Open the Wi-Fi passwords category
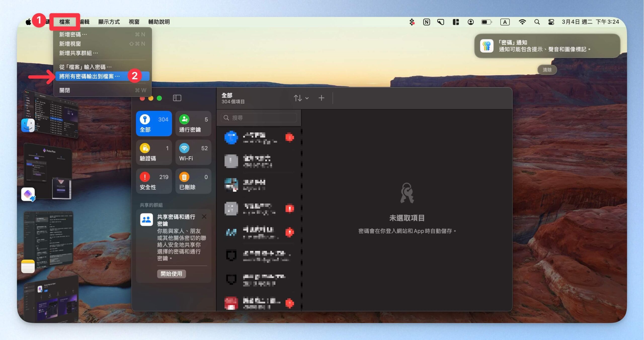 click(x=193, y=152)
